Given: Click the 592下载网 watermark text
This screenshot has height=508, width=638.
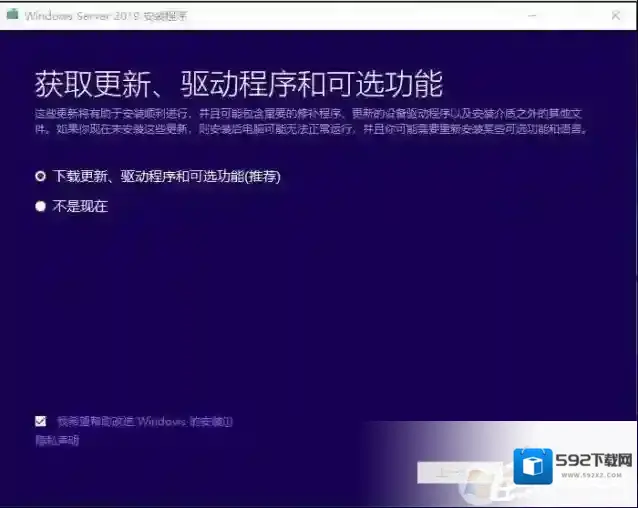Looking at the screenshot, I should pos(596,461).
